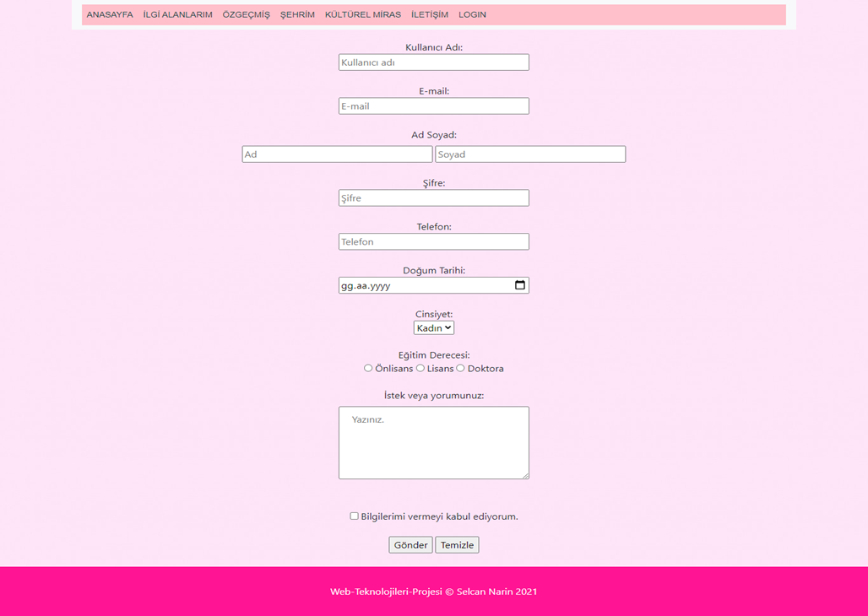Focus the Telefon input field
This screenshot has height=616, width=868.
click(x=433, y=241)
